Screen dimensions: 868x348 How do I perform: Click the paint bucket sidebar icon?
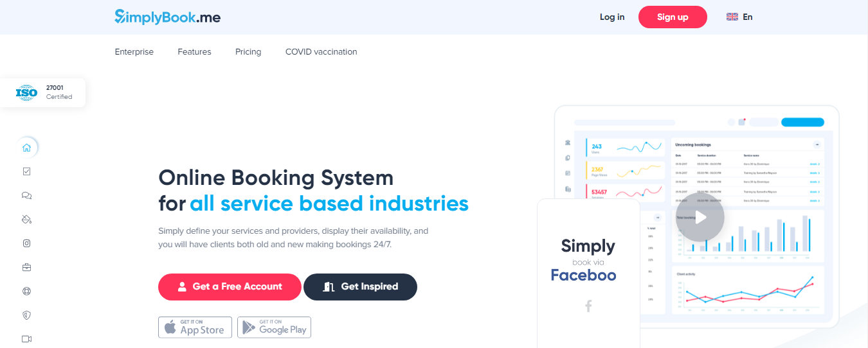tap(26, 220)
